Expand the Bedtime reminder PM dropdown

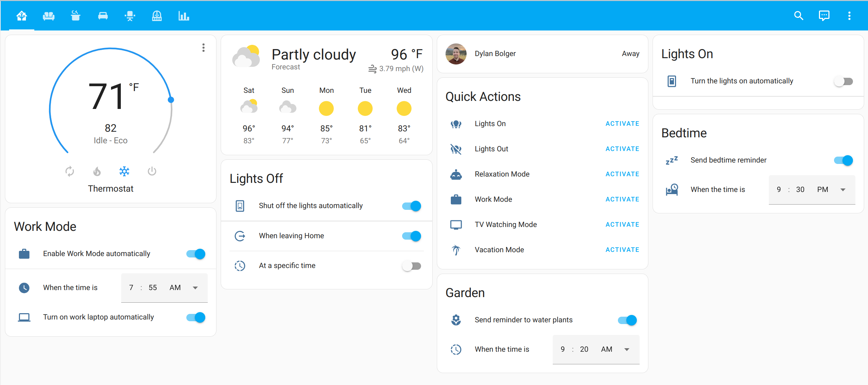843,188
